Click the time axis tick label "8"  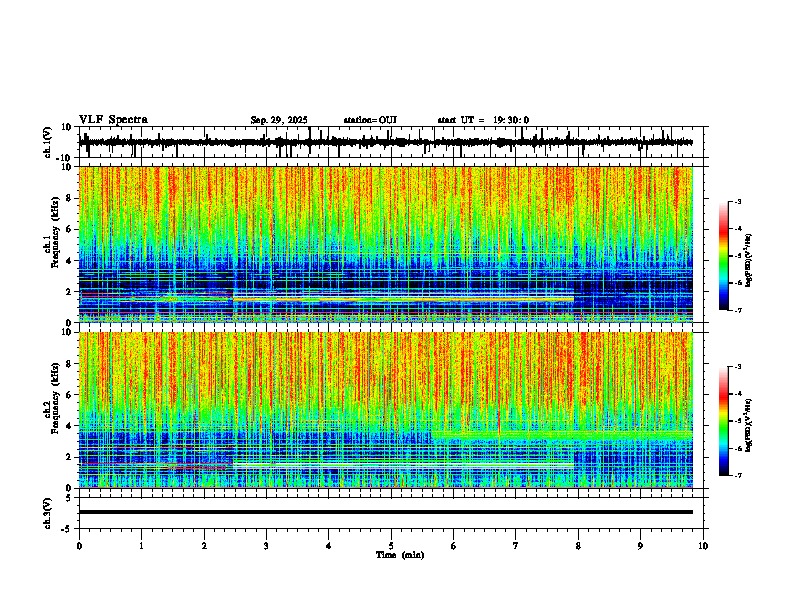[578, 546]
